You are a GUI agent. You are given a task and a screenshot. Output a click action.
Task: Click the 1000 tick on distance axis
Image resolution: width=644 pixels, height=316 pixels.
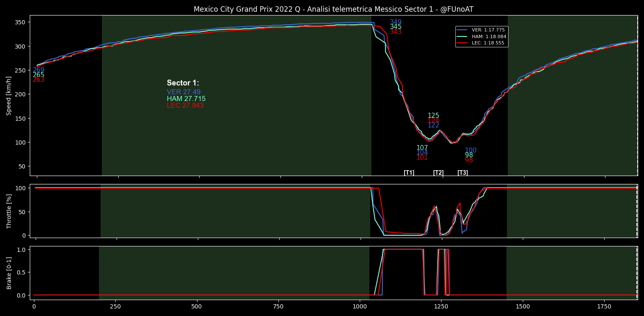(x=360, y=306)
